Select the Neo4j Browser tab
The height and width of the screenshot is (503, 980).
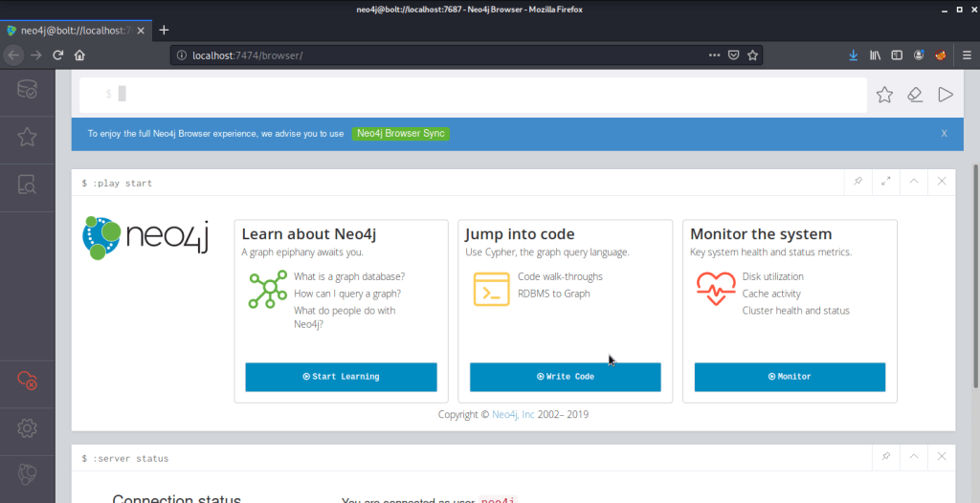pyautogui.click(x=72, y=31)
